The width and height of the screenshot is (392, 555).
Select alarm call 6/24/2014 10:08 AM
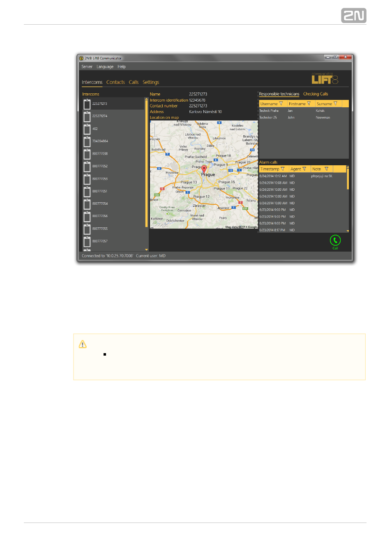tap(302, 183)
